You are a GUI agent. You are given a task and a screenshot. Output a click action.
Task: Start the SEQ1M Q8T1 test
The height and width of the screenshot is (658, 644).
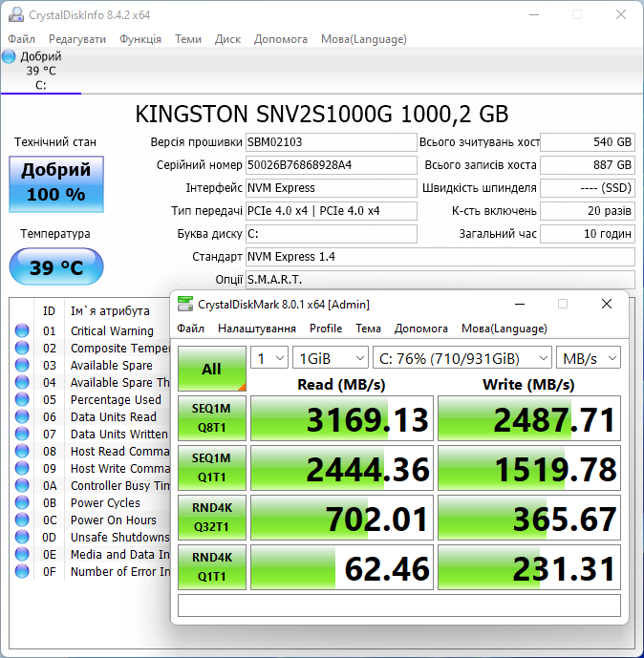(212, 418)
